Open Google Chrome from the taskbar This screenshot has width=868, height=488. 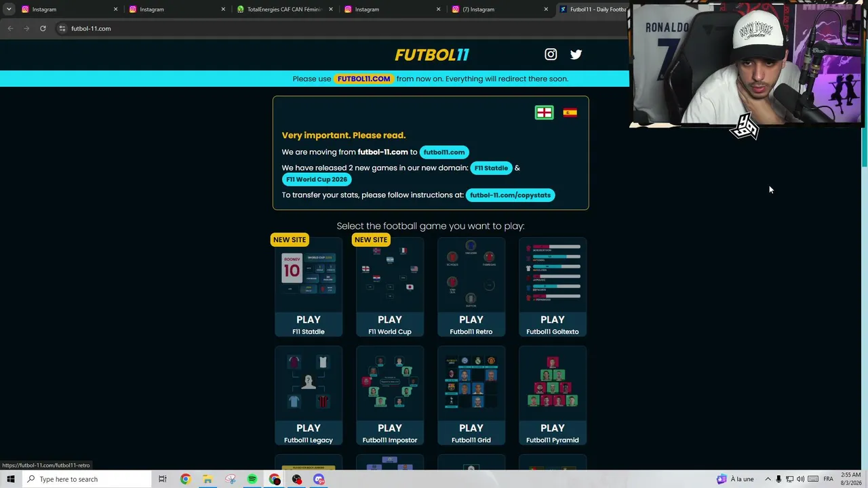click(185, 479)
